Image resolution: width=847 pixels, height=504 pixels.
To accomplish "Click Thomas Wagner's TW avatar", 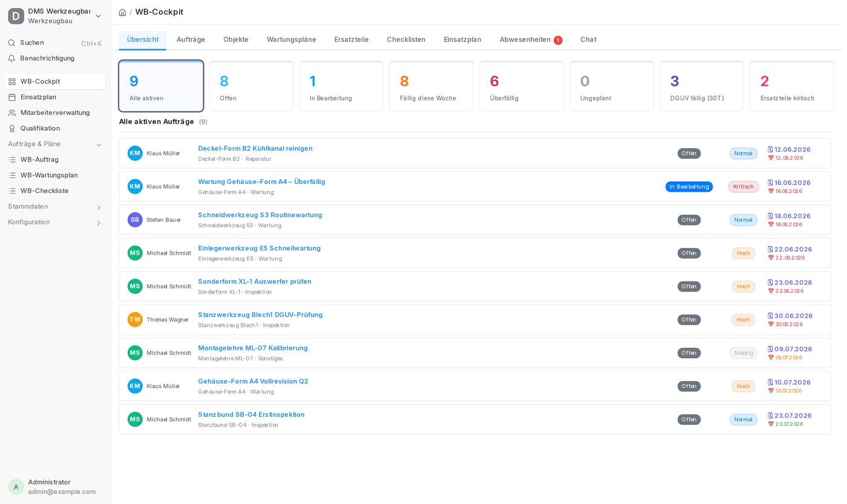I will click(135, 319).
